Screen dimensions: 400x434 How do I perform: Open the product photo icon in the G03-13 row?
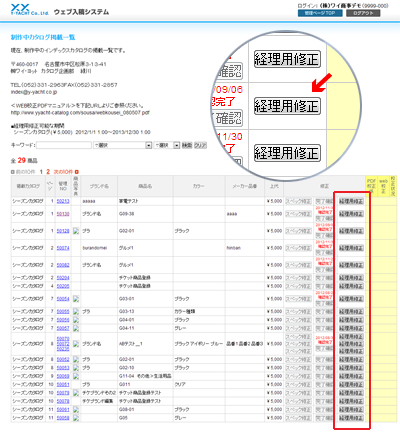(x=76, y=312)
